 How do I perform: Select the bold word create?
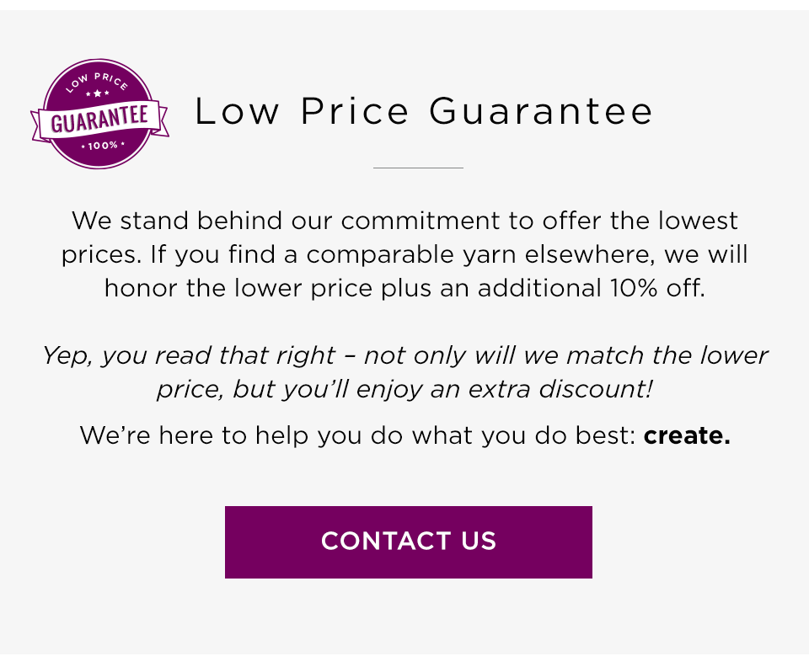[687, 435]
